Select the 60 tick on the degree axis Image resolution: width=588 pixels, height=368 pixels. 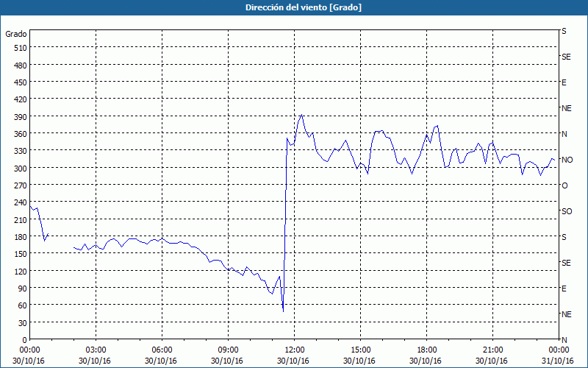pyautogui.click(x=23, y=305)
